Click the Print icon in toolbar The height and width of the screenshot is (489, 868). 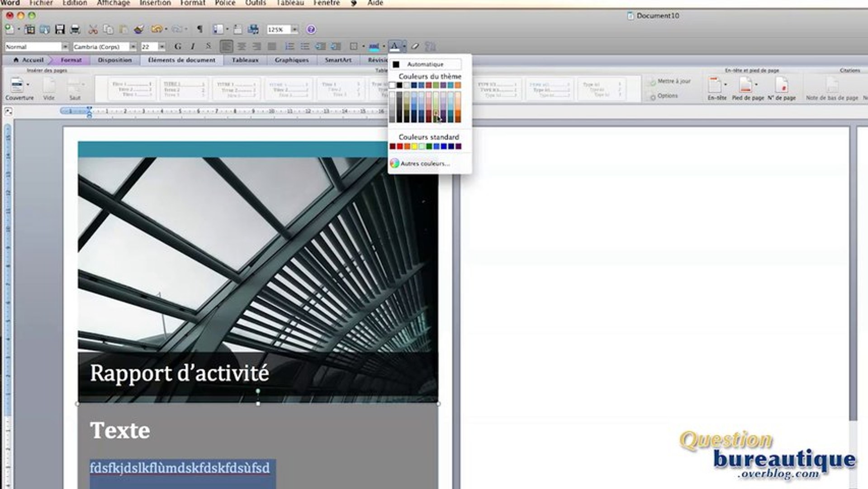pos(75,29)
